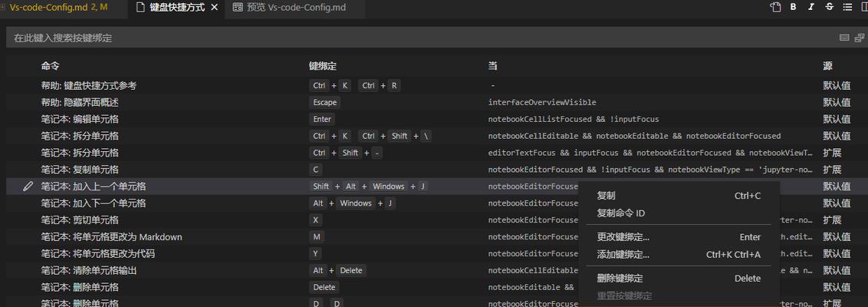Click the Y keybinding for 更改为代码 row
This screenshot has height=307, width=868.
[x=316, y=254]
